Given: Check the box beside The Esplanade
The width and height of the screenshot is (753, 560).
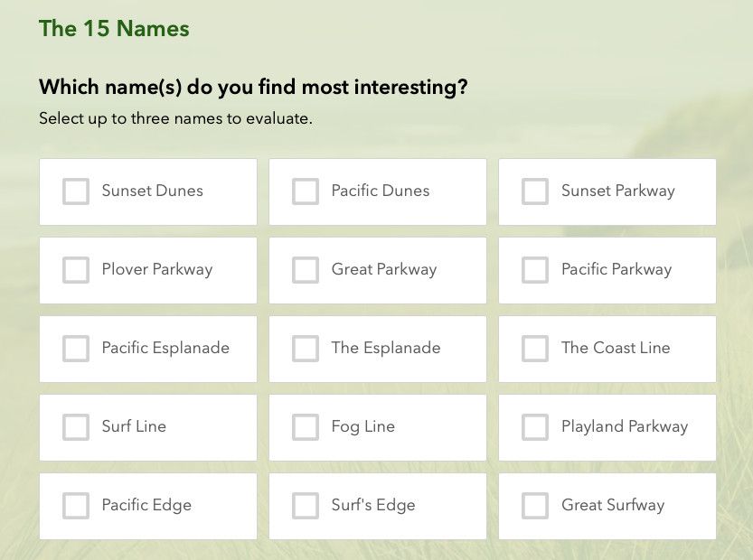Looking at the screenshot, I should coord(306,349).
